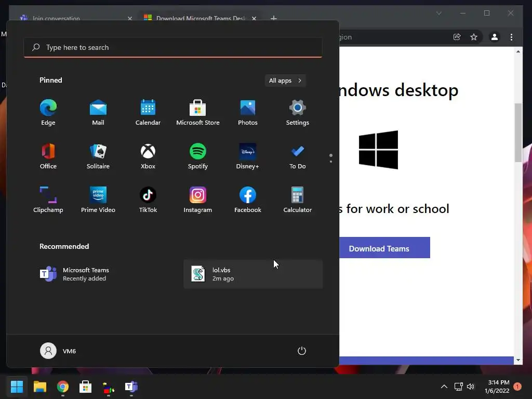Open the VM6 user account menu
Viewport: 532px width, 399px height.
click(58, 351)
